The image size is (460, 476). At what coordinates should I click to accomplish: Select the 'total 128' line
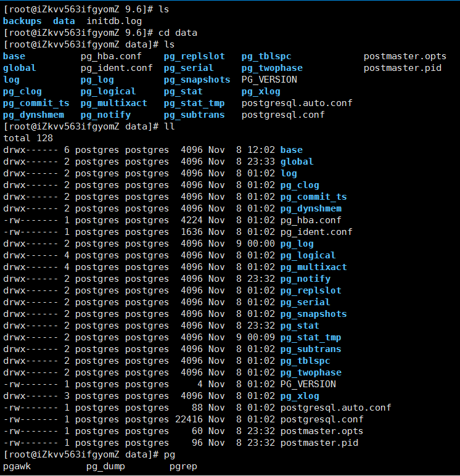coord(28,138)
